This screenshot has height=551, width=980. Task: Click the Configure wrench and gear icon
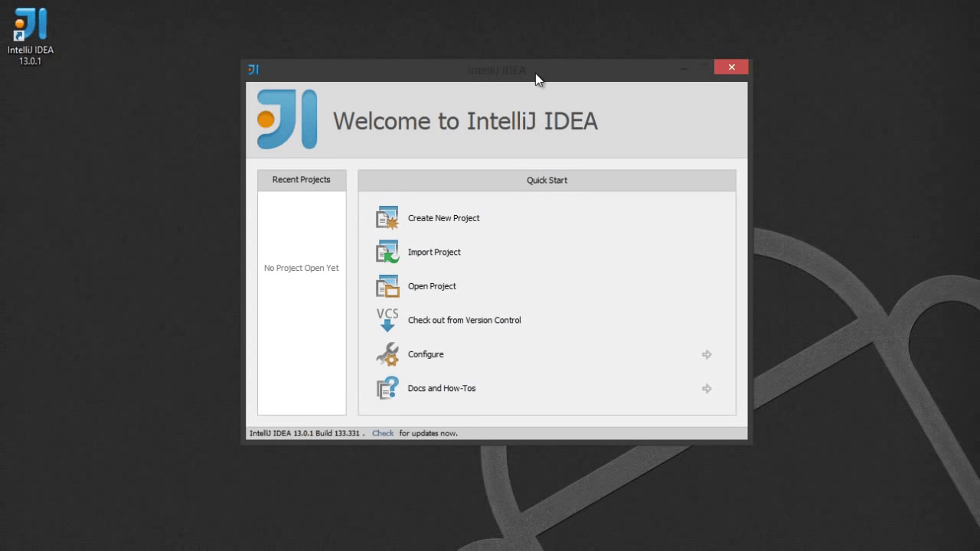(x=387, y=354)
